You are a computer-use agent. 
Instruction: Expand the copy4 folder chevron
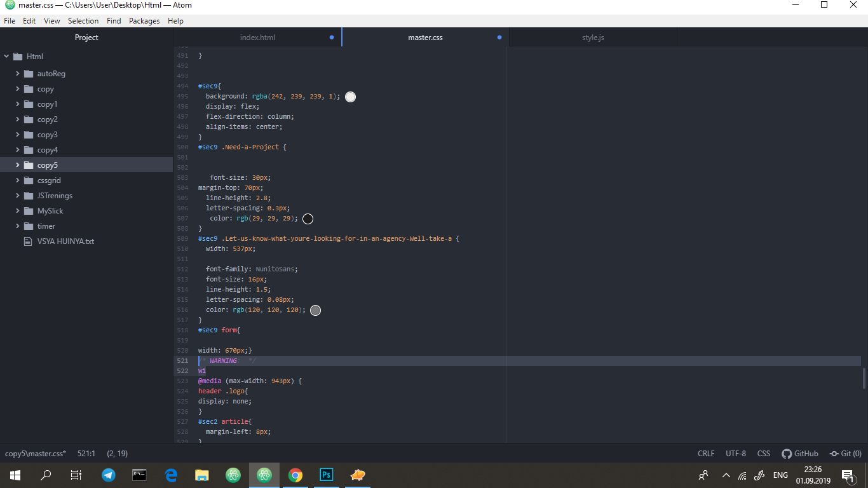tap(18, 150)
